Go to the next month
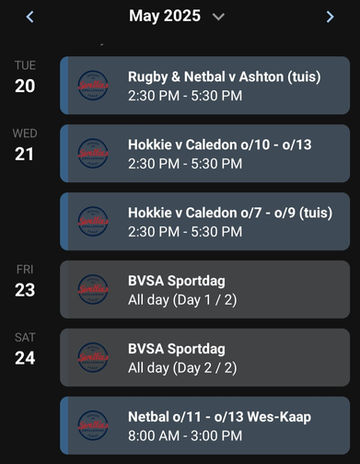Screen dimensions: 360x464 tap(330, 16)
